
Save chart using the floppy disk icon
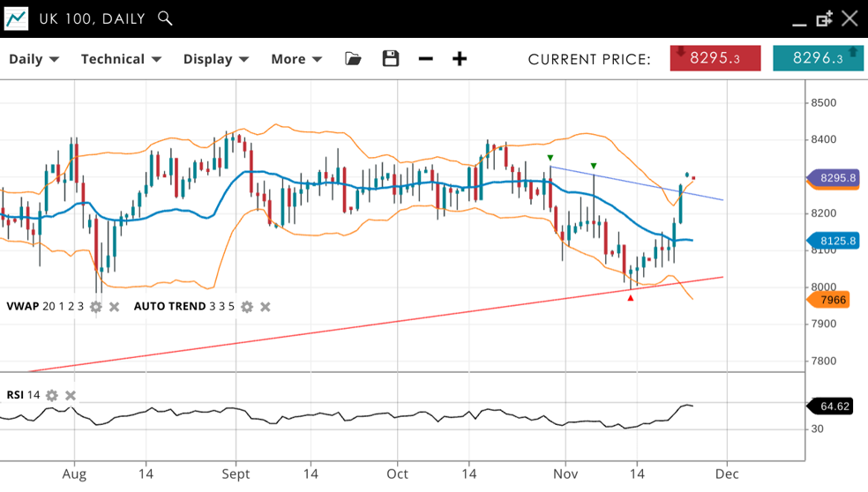[391, 59]
